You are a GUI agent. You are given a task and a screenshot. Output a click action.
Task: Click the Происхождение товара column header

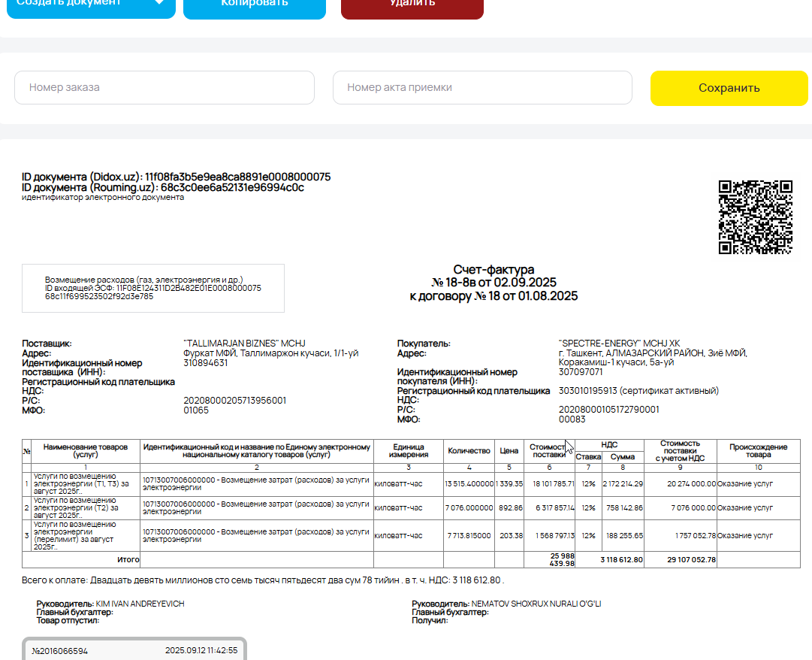point(758,451)
